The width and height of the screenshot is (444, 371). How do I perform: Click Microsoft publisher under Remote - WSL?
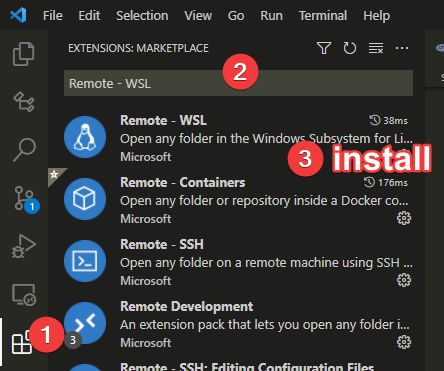146,157
